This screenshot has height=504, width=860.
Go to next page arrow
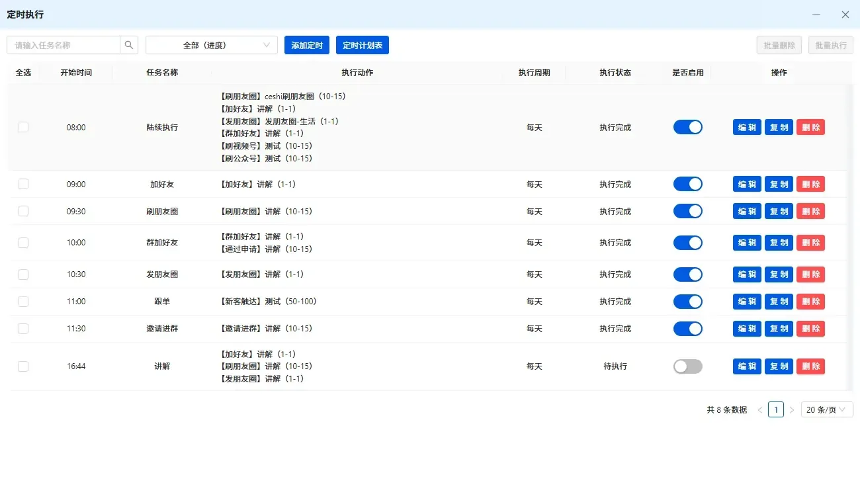(792, 410)
